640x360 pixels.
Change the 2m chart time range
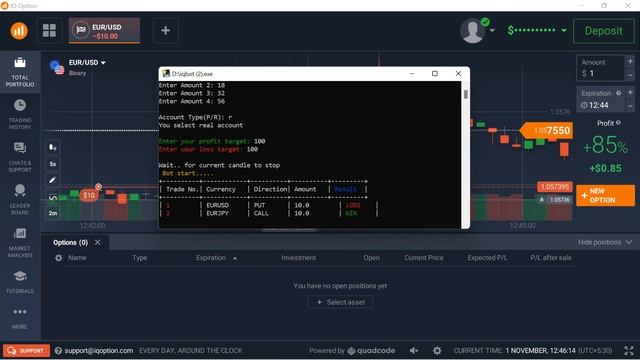click(x=53, y=213)
